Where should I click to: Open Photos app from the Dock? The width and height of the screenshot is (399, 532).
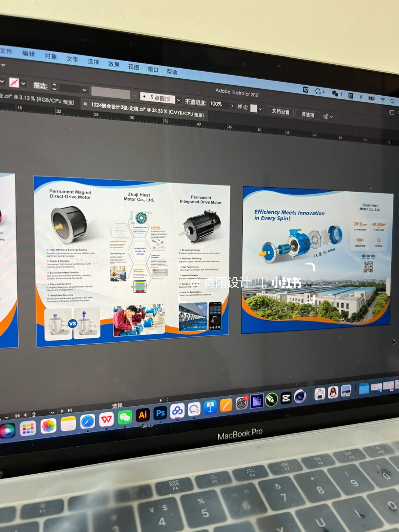(x=48, y=426)
